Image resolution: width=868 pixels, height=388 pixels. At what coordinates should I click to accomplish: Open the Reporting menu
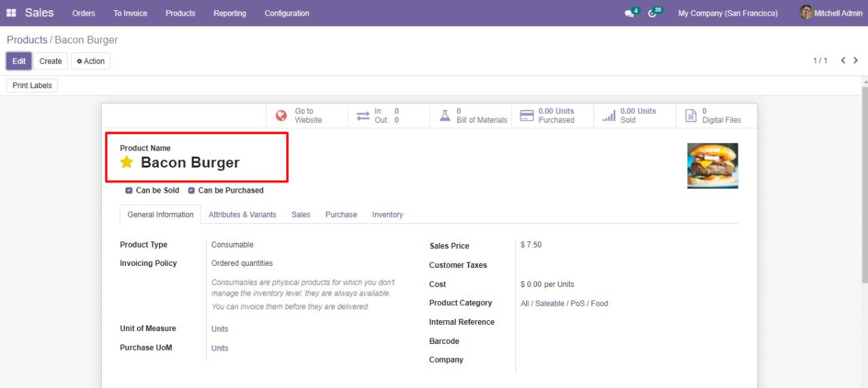point(230,14)
